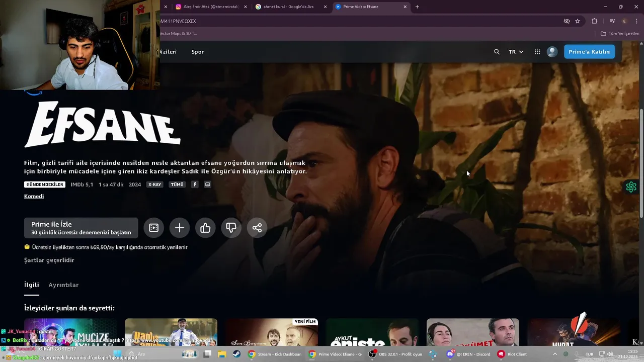
Task: Click the eye-slash icon in address bar
Action: 567,21
